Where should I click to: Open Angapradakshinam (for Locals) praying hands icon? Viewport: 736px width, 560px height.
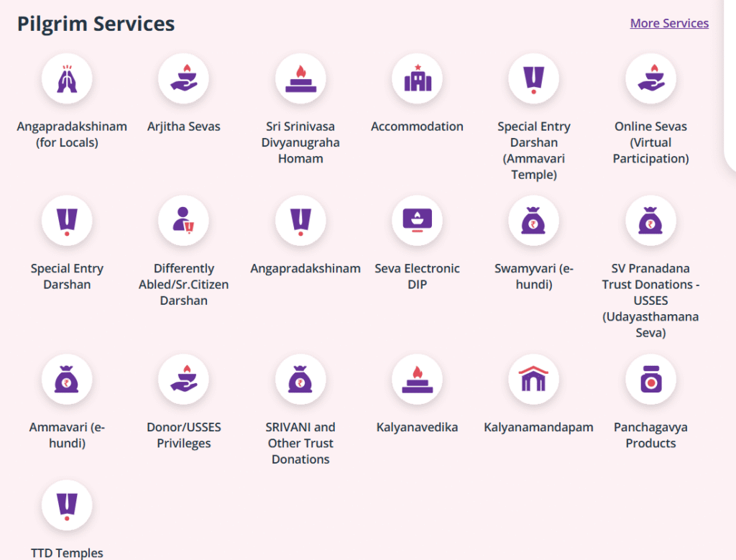tap(67, 79)
